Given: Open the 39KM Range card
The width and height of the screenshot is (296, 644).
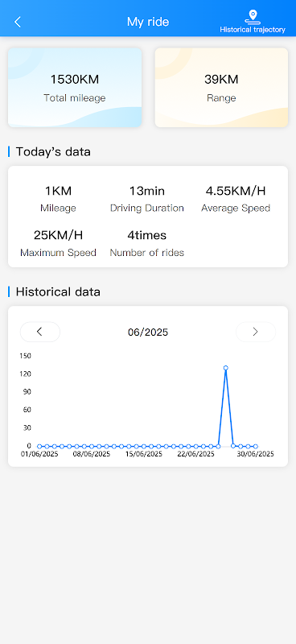Looking at the screenshot, I should [x=221, y=88].
